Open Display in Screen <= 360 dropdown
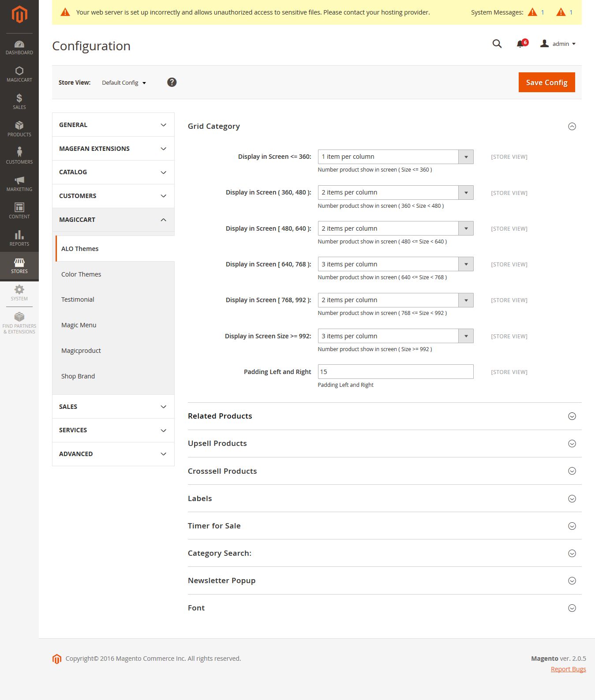Image resolution: width=595 pixels, height=700 pixels. click(395, 157)
